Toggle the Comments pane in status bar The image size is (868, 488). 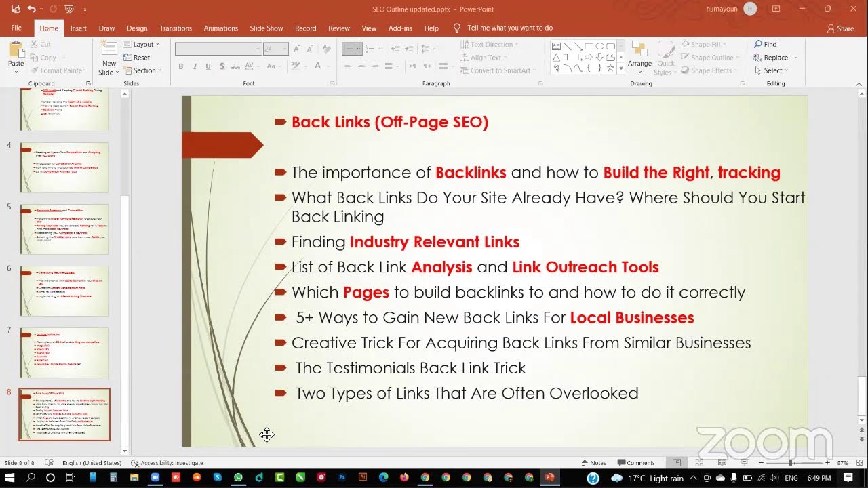(635, 463)
